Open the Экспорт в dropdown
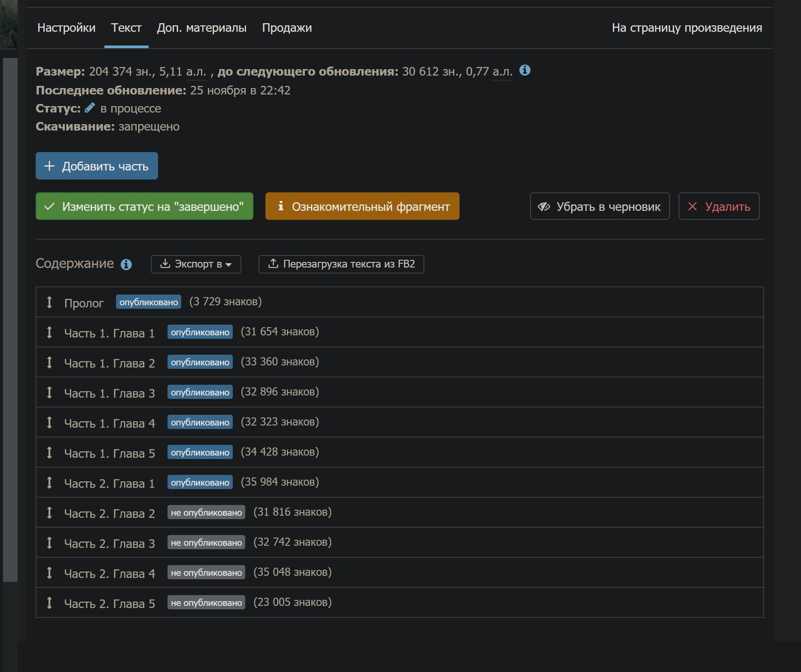 click(196, 264)
